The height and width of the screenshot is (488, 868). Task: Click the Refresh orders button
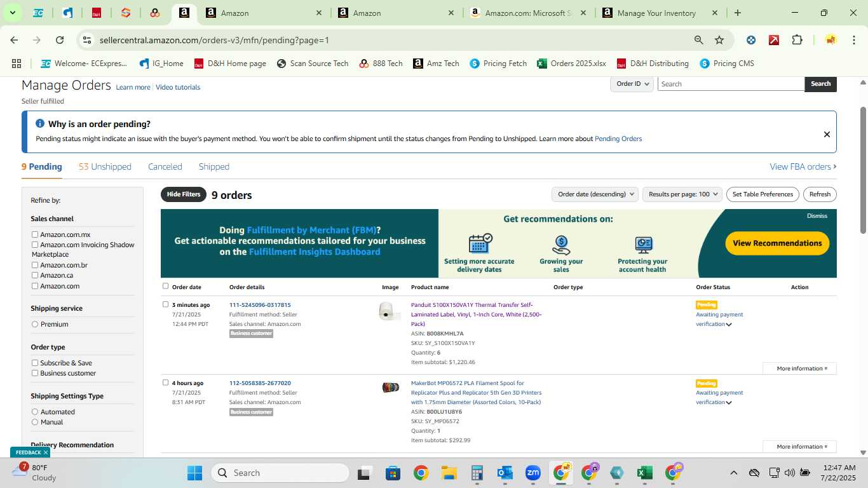820,194
